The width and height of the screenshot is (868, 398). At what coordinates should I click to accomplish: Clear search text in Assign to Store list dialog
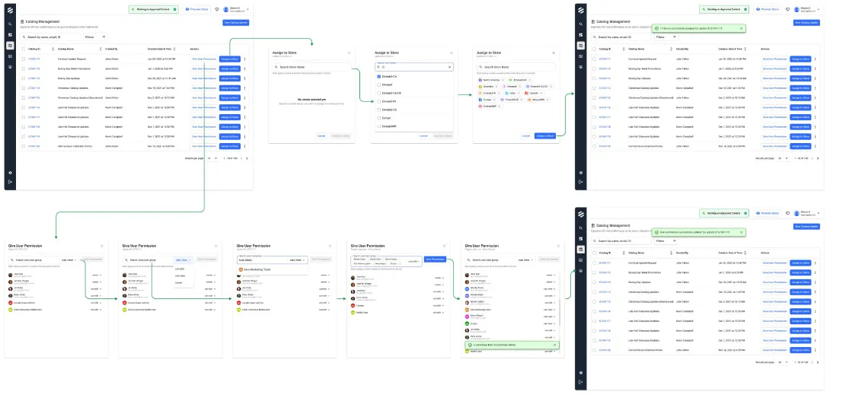point(449,67)
